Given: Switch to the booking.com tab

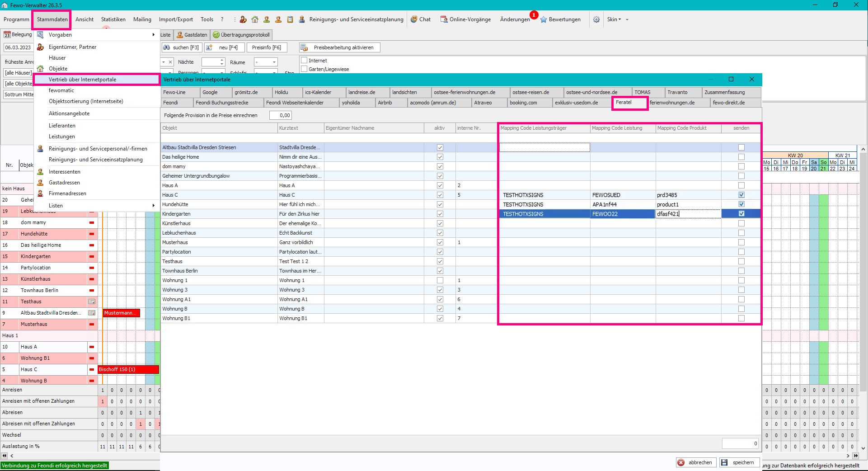Looking at the screenshot, I should pos(523,103).
